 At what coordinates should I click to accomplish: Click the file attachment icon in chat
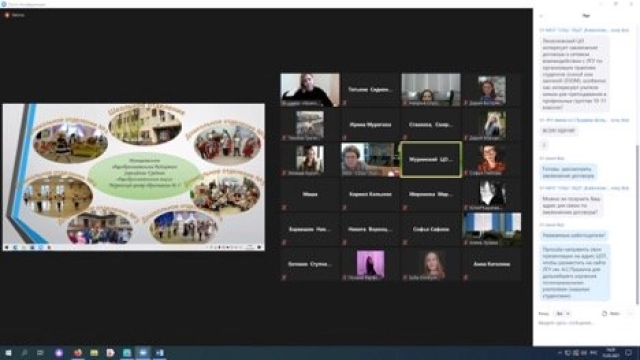click(604, 313)
